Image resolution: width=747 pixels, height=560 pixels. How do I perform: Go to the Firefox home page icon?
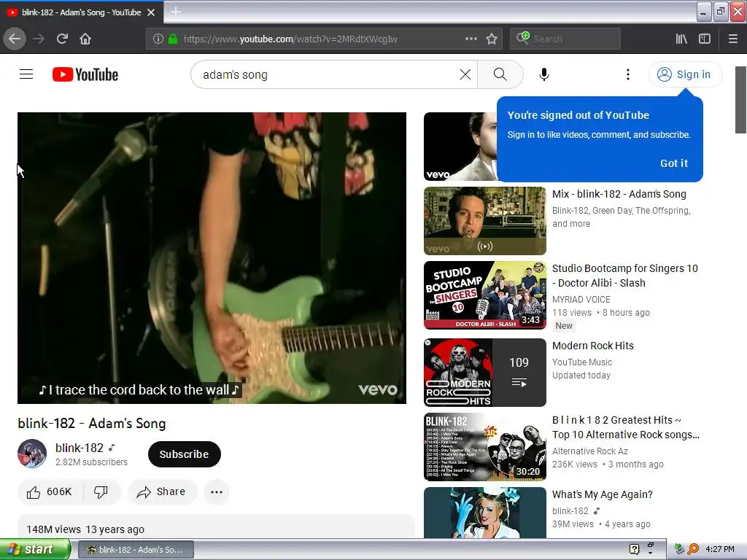[85, 39]
